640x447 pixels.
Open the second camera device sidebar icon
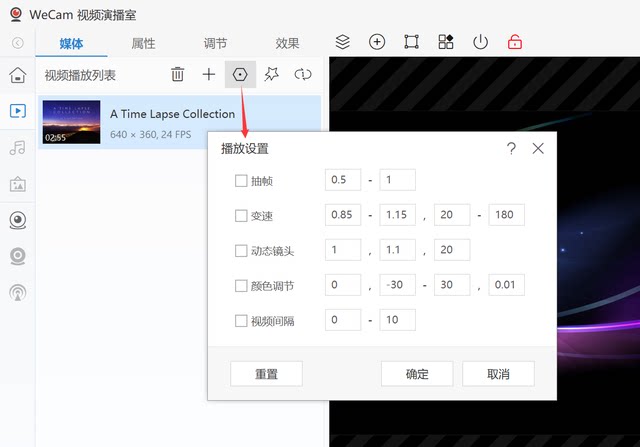pyautogui.click(x=18, y=256)
